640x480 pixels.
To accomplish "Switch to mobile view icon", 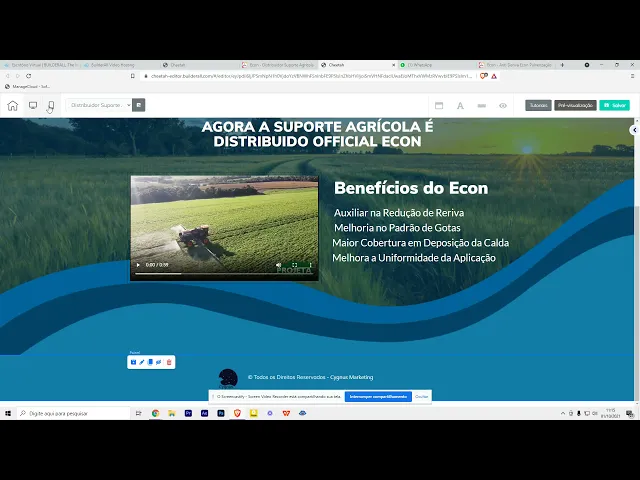I will [51, 105].
